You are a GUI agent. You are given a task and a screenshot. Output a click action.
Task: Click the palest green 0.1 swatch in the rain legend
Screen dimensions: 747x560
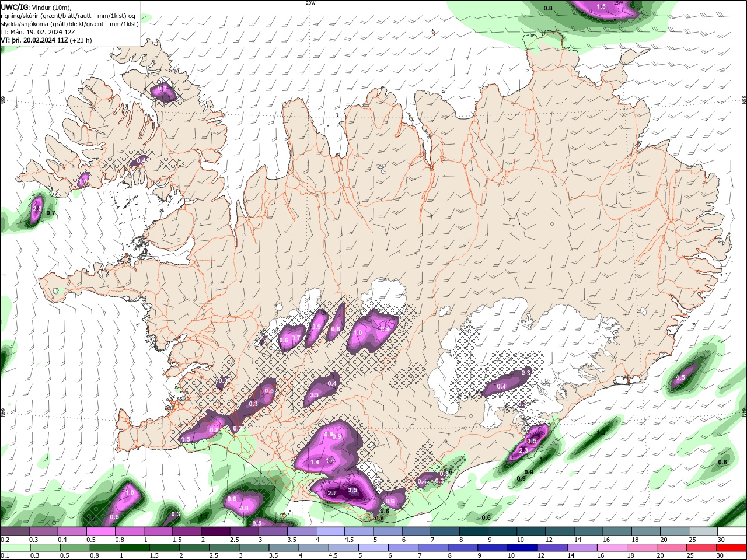[15, 548]
